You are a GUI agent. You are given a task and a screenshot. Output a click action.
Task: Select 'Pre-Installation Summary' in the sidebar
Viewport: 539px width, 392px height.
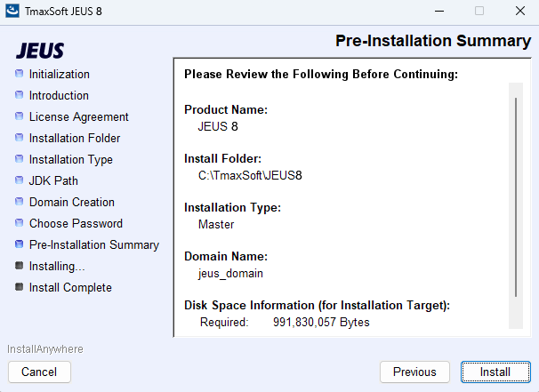tap(94, 244)
